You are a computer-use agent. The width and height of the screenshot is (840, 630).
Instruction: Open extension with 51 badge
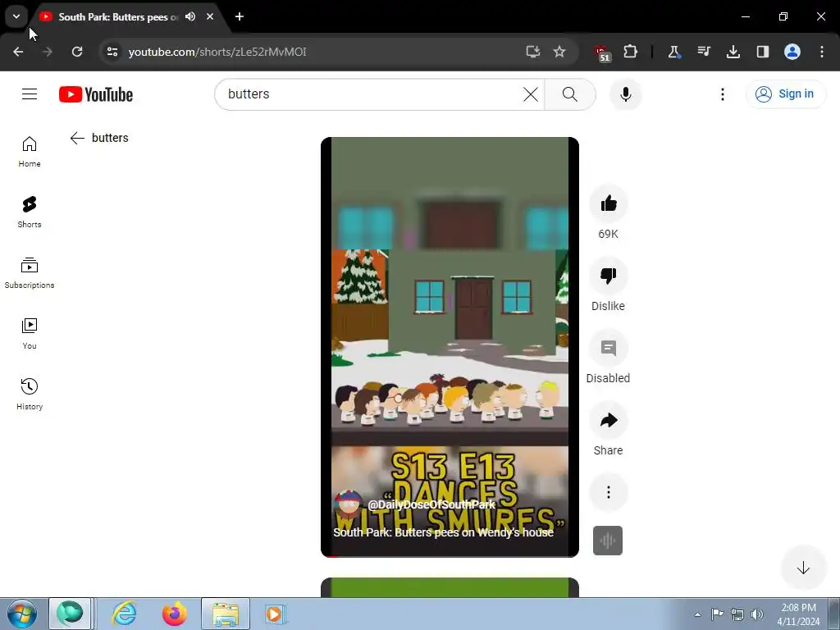[x=602, y=53]
